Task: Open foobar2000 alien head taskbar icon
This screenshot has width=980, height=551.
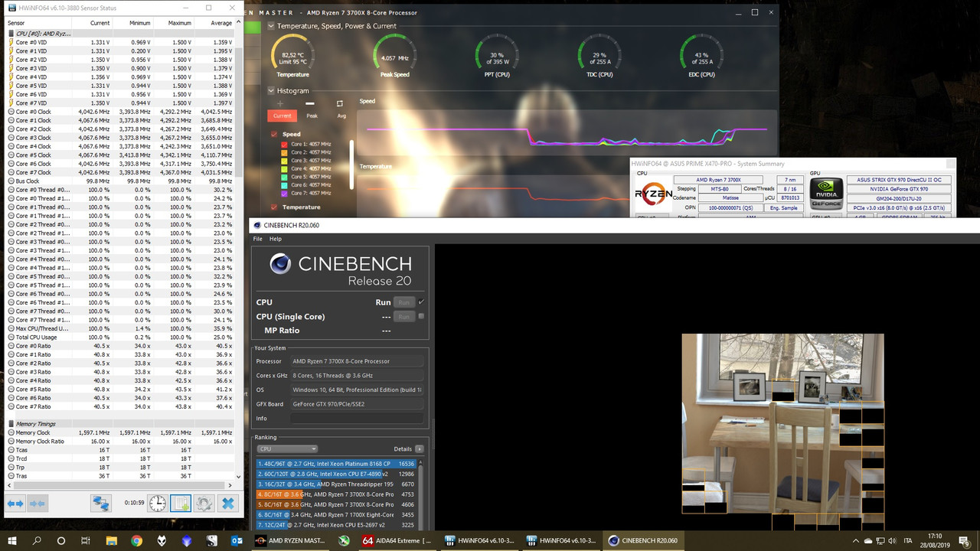Action: click(162, 540)
